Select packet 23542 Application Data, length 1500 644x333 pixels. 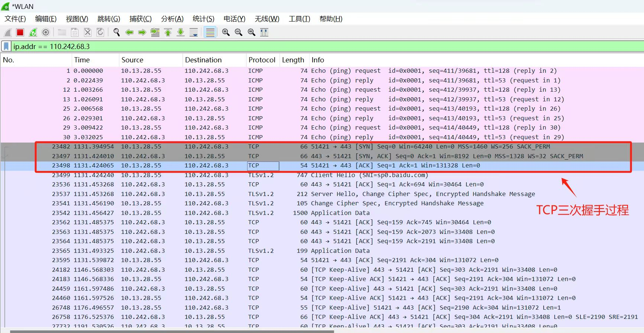(x=322, y=213)
